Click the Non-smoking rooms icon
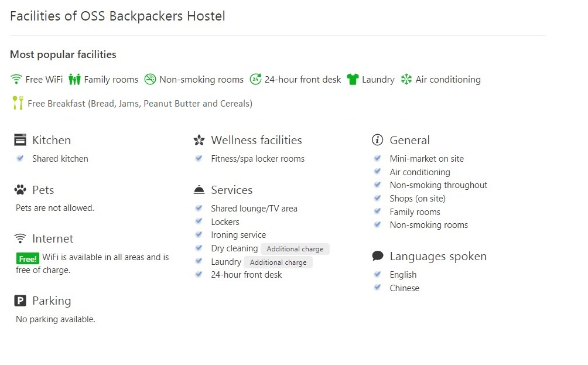 point(151,80)
